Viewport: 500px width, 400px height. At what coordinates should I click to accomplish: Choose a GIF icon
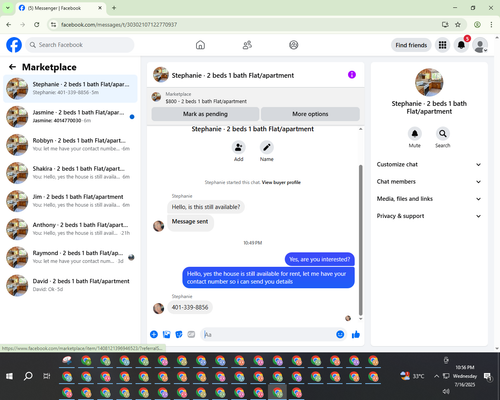pyautogui.click(x=191, y=334)
